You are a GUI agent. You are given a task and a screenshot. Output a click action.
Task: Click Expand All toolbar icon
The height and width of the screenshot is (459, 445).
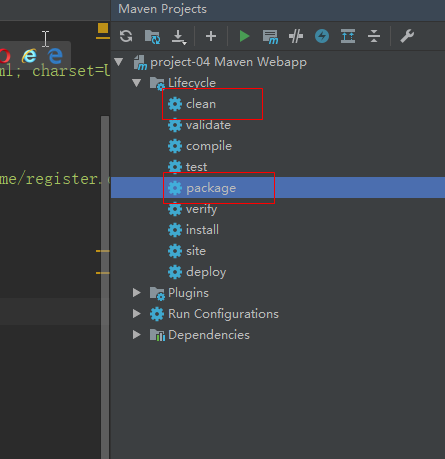point(348,36)
